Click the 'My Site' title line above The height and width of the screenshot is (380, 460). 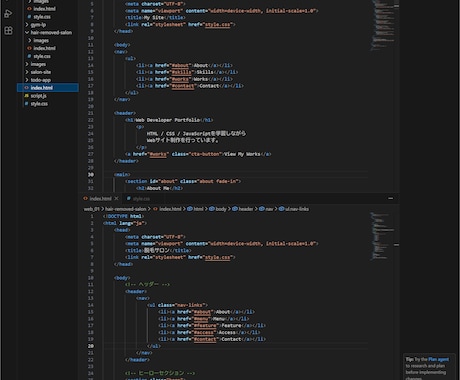tap(155, 17)
